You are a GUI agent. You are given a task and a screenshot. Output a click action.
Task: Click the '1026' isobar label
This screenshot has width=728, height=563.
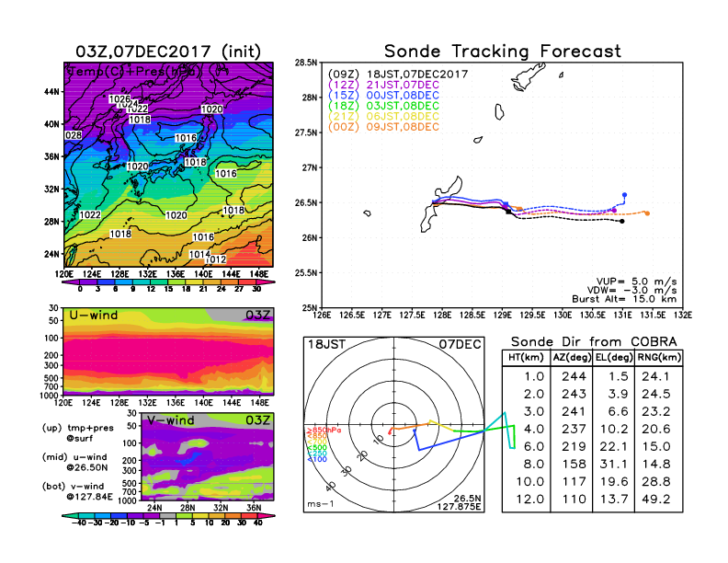(x=119, y=99)
